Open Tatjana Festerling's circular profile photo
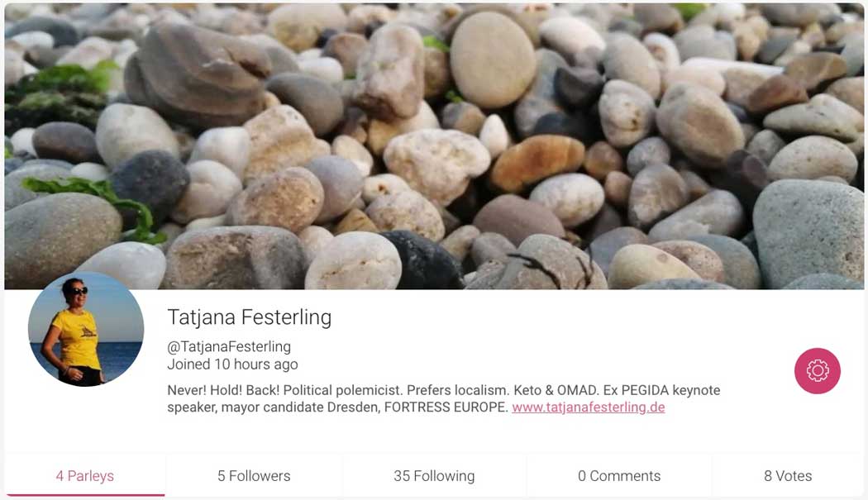The image size is (868, 500). (x=86, y=329)
